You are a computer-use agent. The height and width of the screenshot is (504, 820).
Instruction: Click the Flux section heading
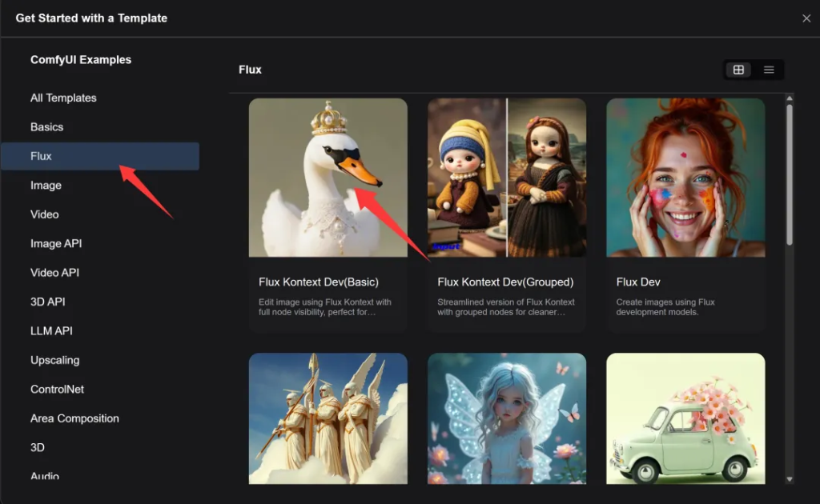pyautogui.click(x=250, y=70)
